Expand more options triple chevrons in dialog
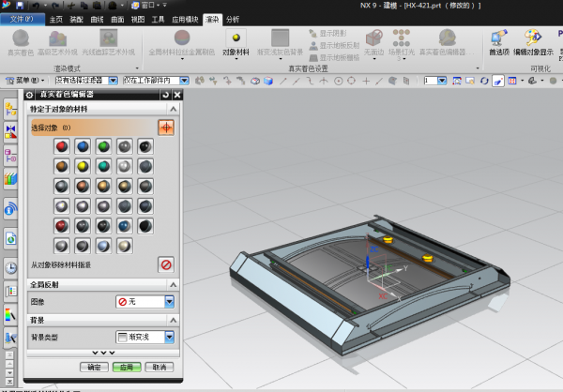Screen dimensions: 563x392 pos(103,353)
